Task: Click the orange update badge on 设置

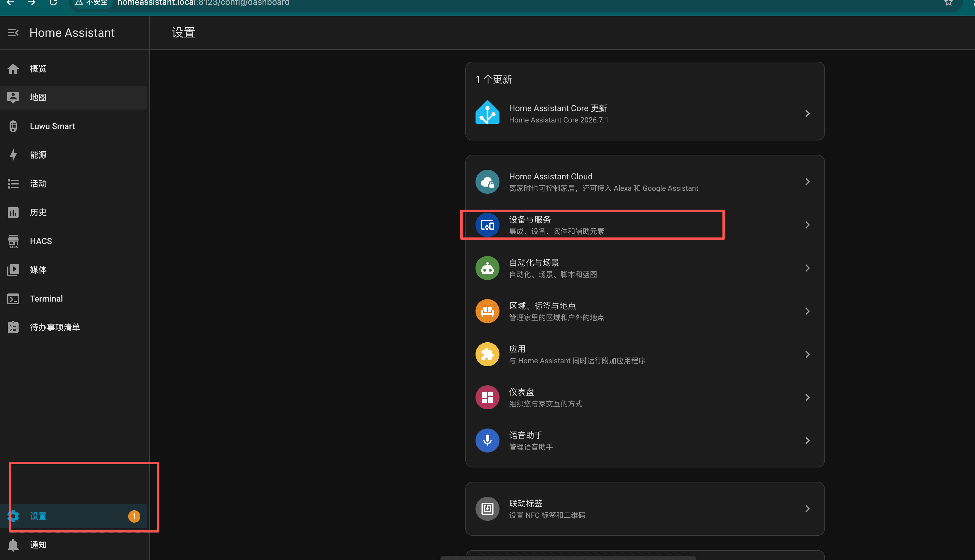Action: click(134, 516)
